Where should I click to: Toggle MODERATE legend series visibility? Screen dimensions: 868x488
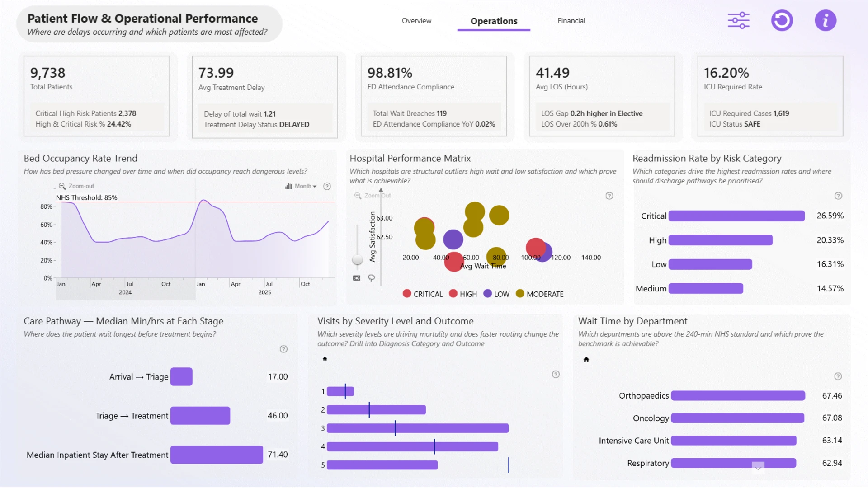540,294
